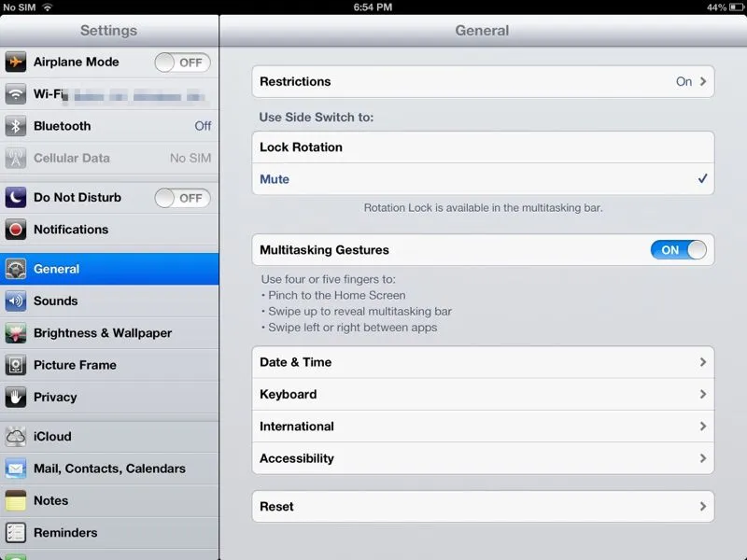The image size is (747, 560).
Task: Open Restrictions via its chevron arrow
Action: click(703, 82)
